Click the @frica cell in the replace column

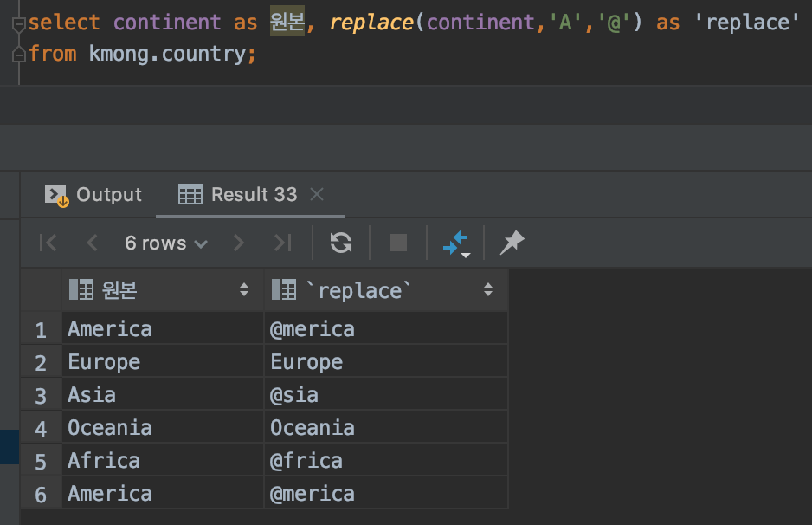click(x=306, y=461)
